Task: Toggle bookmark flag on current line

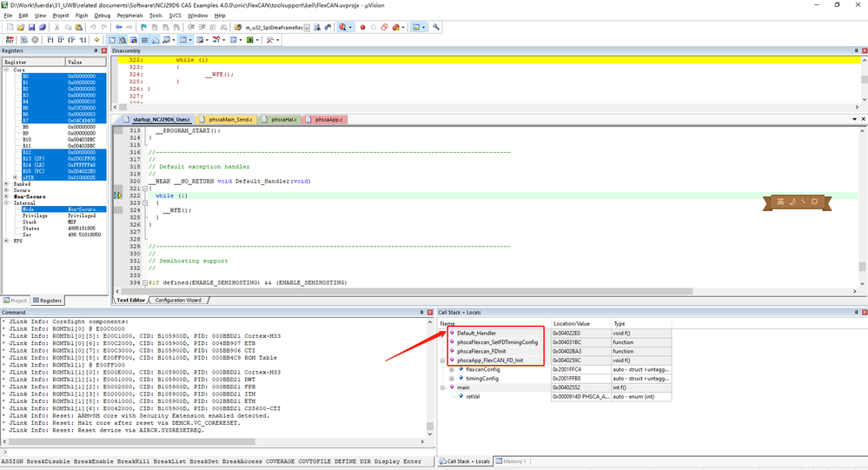Action: point(143,27)
